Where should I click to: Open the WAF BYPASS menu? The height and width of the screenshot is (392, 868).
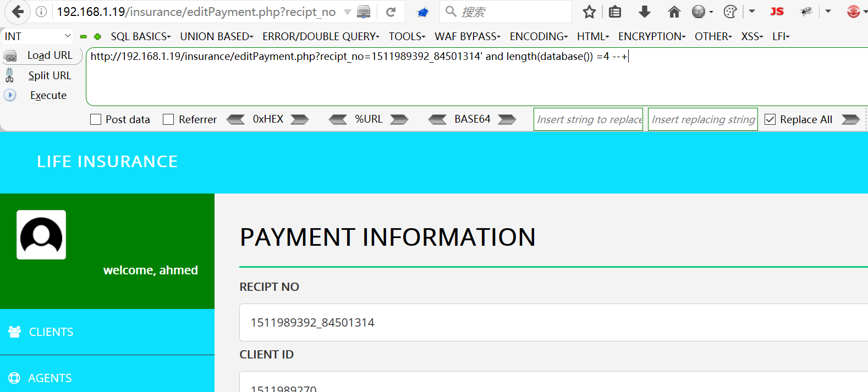(x=468, y=36)
